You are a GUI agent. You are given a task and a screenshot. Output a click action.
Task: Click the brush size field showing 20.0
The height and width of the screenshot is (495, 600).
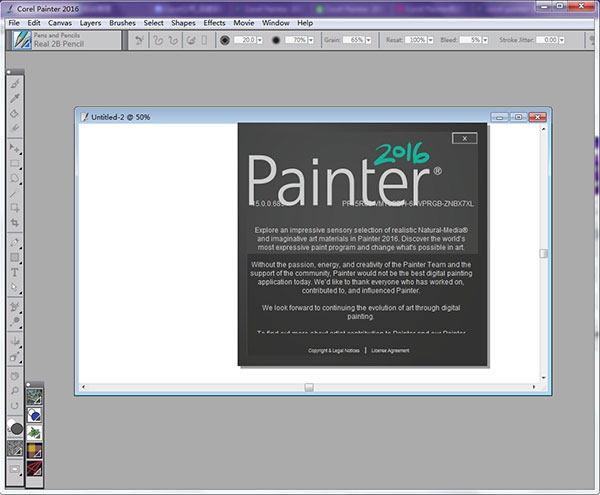(245, 40)
